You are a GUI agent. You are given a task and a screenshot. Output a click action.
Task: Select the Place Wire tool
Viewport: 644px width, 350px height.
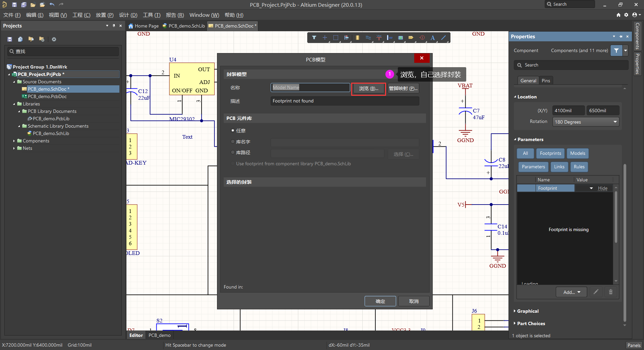[x=368, y=38]
